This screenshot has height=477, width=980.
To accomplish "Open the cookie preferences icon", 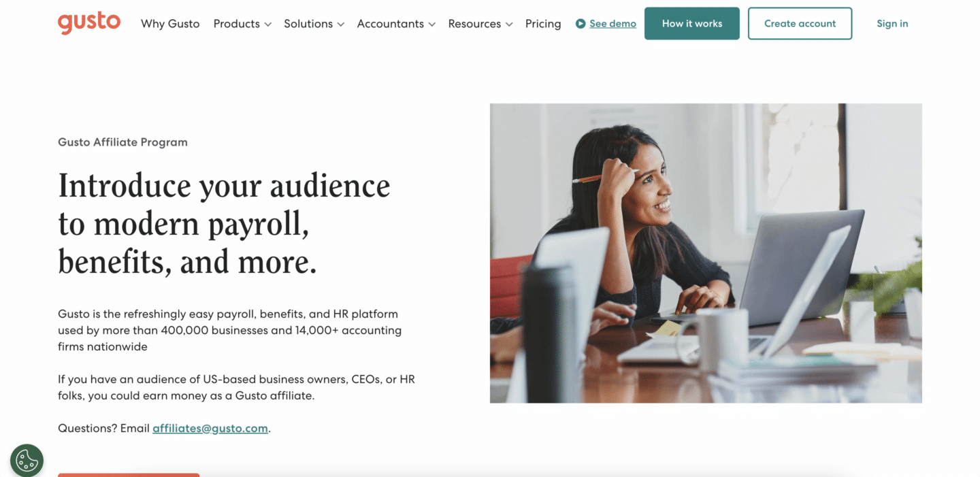I will (x=27, y=461).
